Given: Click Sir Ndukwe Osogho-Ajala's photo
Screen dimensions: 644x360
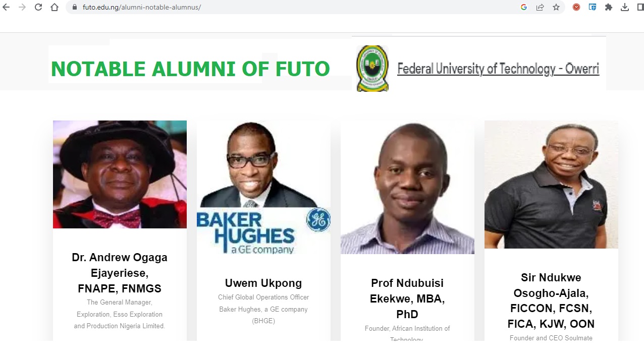Looking at the screenshot, I should (551, 185).
